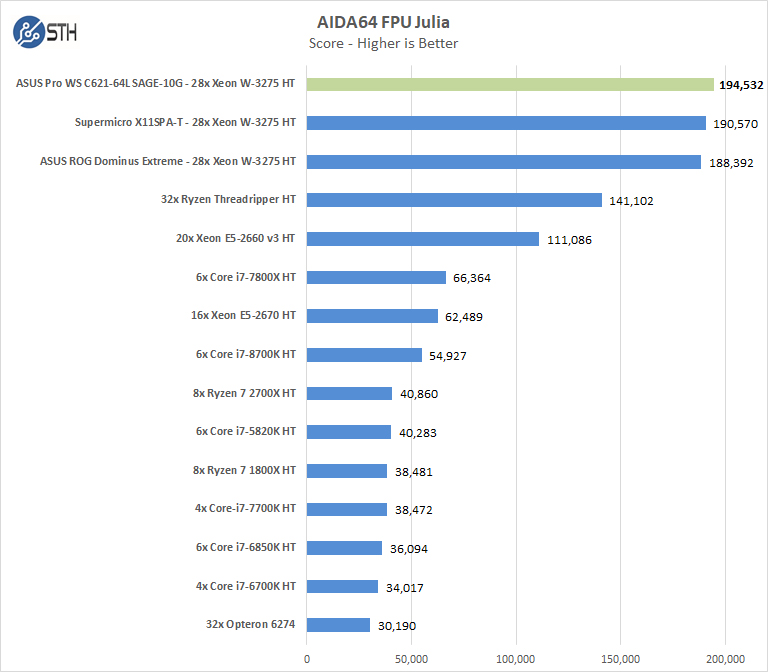Click the 194,532 score value label
768x672 pixels.
click(x=741, y=85)
